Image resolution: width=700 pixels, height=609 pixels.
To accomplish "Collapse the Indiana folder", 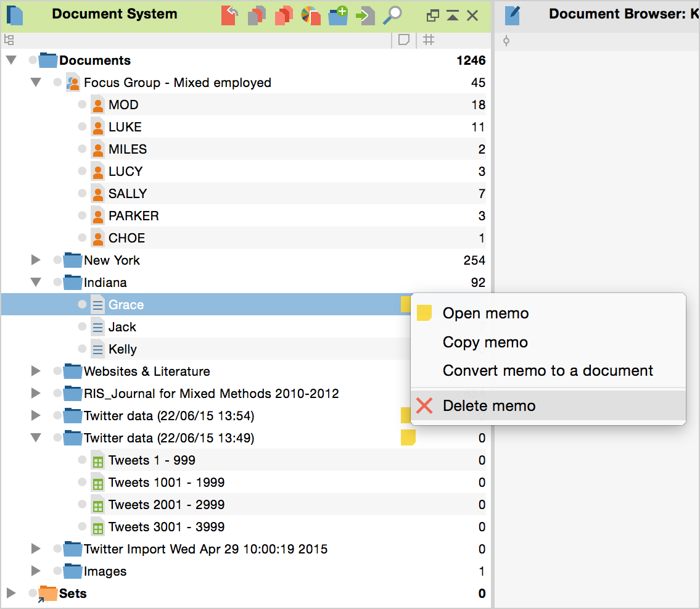I will click(36, 283).
